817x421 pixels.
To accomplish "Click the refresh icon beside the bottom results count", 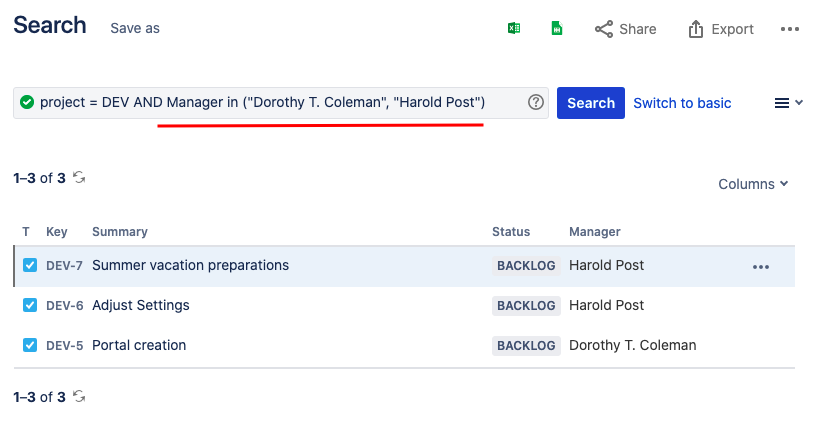I will [79, 397].
